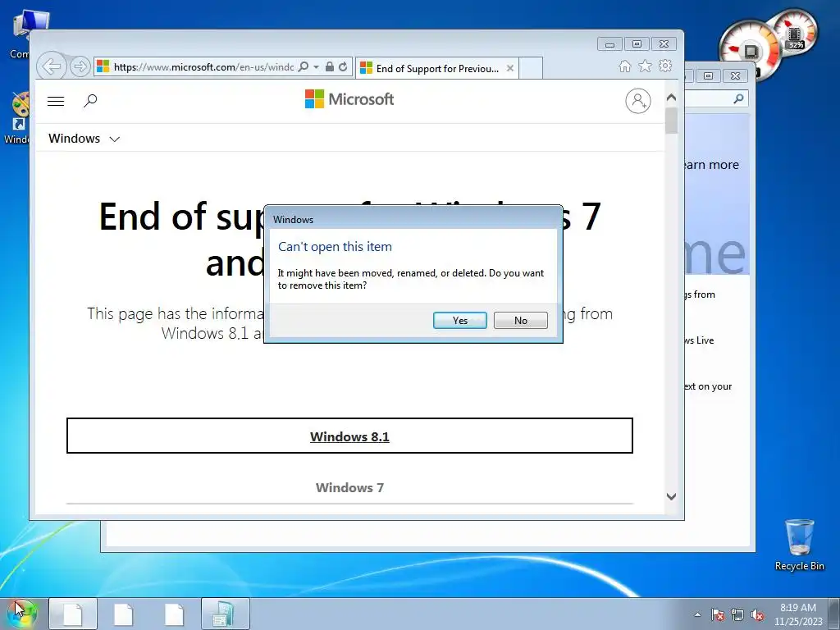Maximize the Internet Explorer window
The height and width of the screenshot is (630, 840).
(x=637, y=44)
